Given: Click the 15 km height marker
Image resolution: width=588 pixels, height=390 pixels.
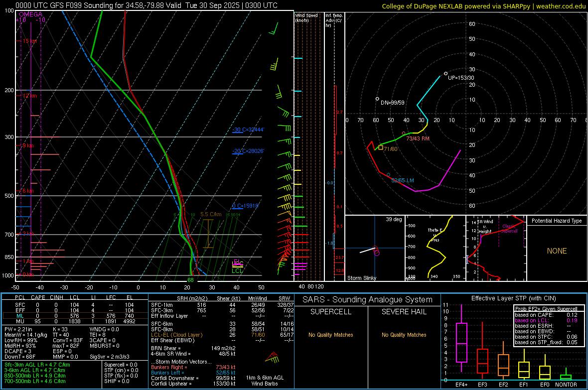Looking at the screenshot, I should (29, 41).
